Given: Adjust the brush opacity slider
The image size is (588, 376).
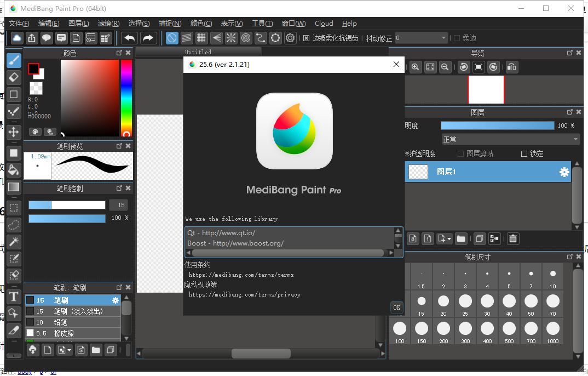Looking at the screenshot, I should pyautogui.click(x=67, y=219).
